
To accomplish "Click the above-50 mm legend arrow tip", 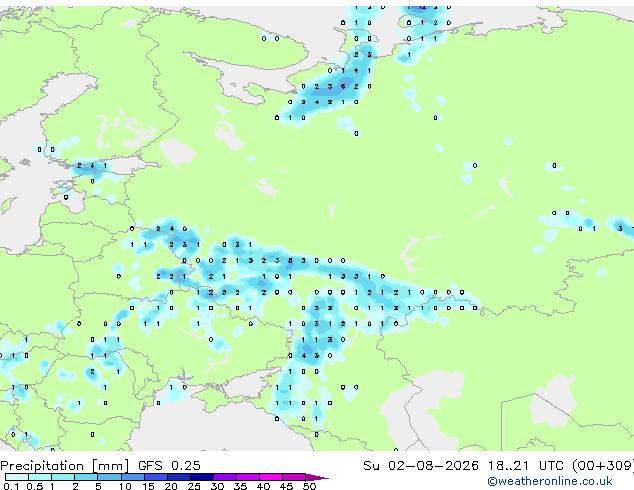I will point(317,477).
